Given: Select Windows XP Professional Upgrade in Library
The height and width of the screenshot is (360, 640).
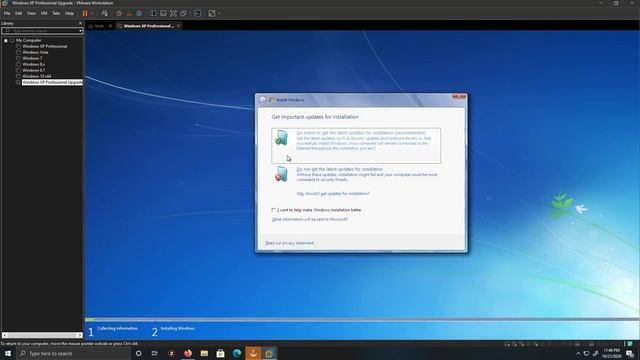Looking at the screenshot, I should coord(52,82).
